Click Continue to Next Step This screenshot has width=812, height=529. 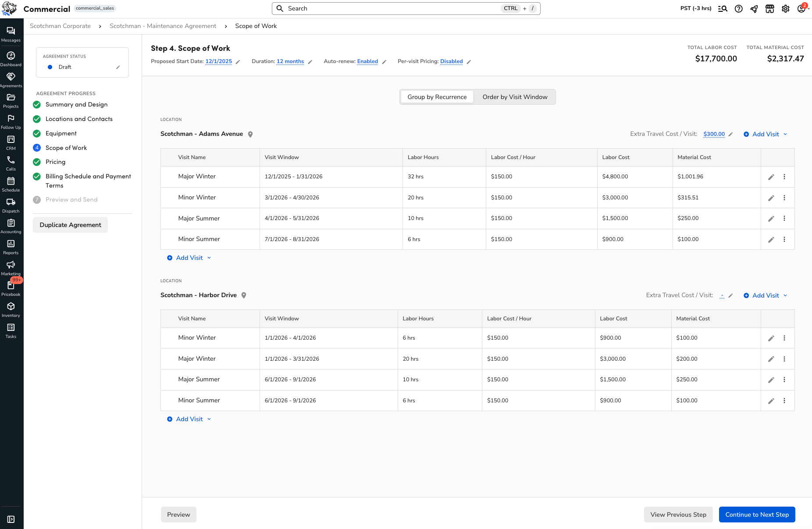757,514
